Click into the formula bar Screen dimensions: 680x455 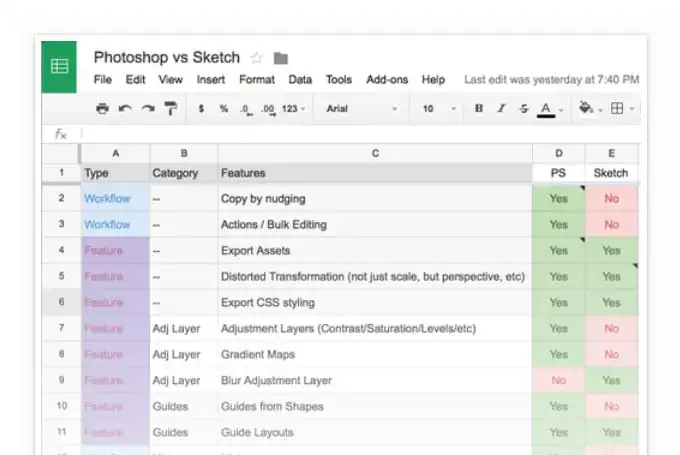coord(360,134)
